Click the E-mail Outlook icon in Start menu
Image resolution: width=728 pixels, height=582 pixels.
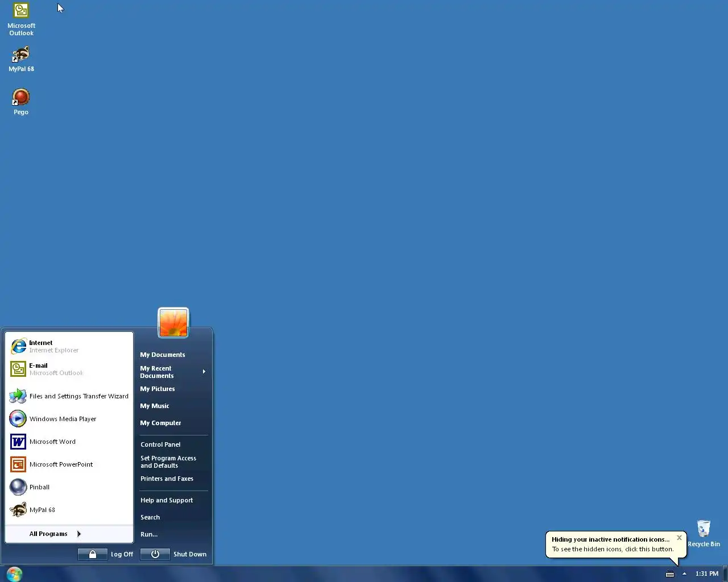(18, 369)
